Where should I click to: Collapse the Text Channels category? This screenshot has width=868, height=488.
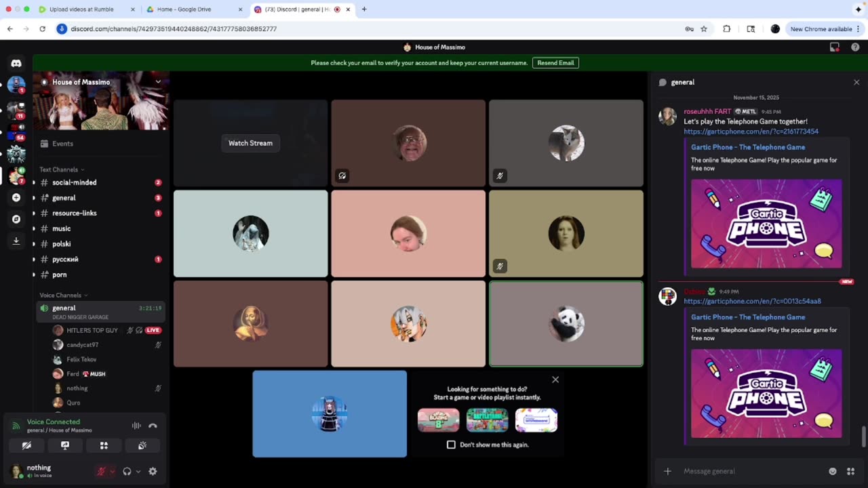click(x=61, y=169)
